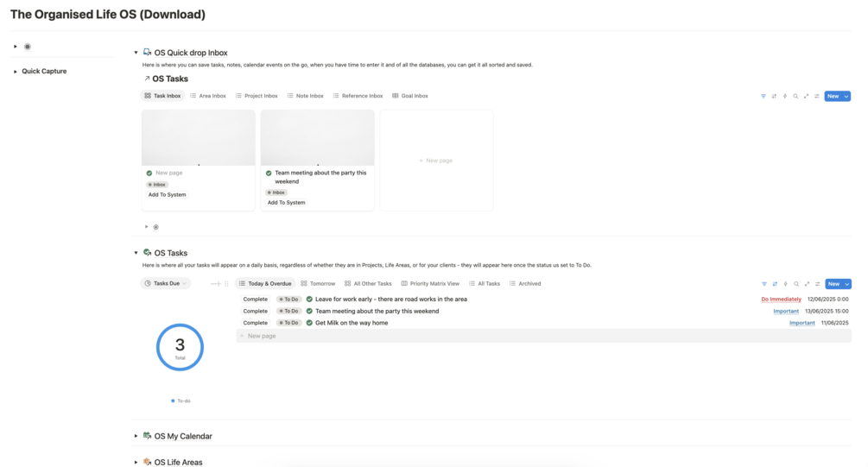Image resolution: width=868 pixels, height=467 pixels.
Task: Click the empty New page card placeholder
Action: tap(436, 161)
